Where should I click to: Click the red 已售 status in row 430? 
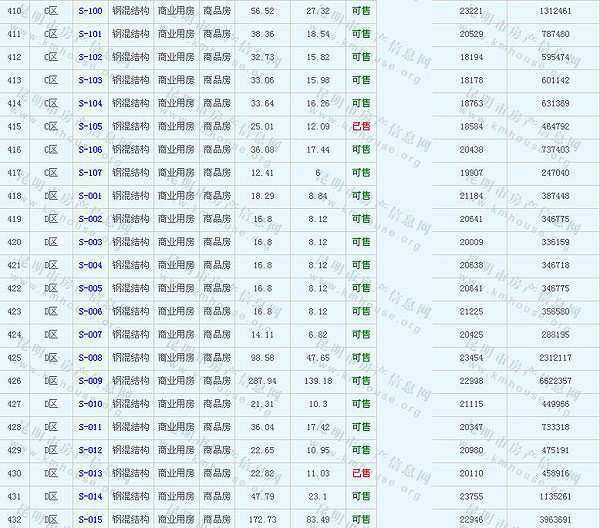point(361,473)
